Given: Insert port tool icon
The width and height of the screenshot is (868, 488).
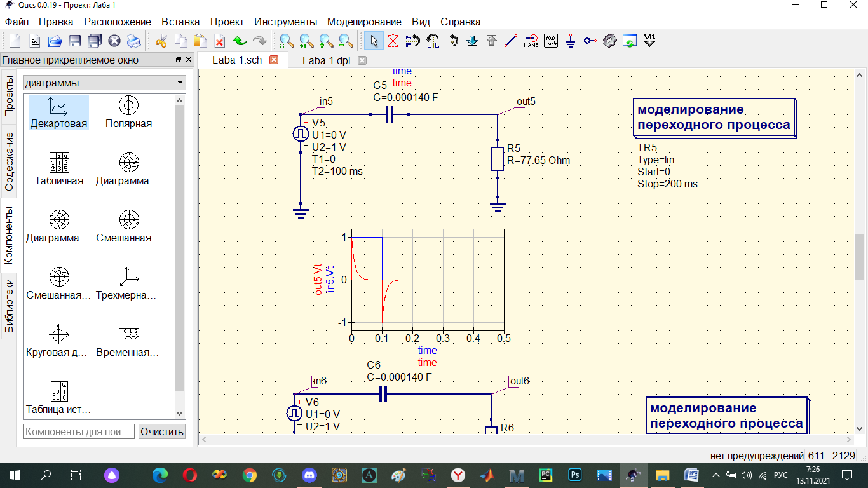Looking at the screenshot, I should tap(590, 41).
